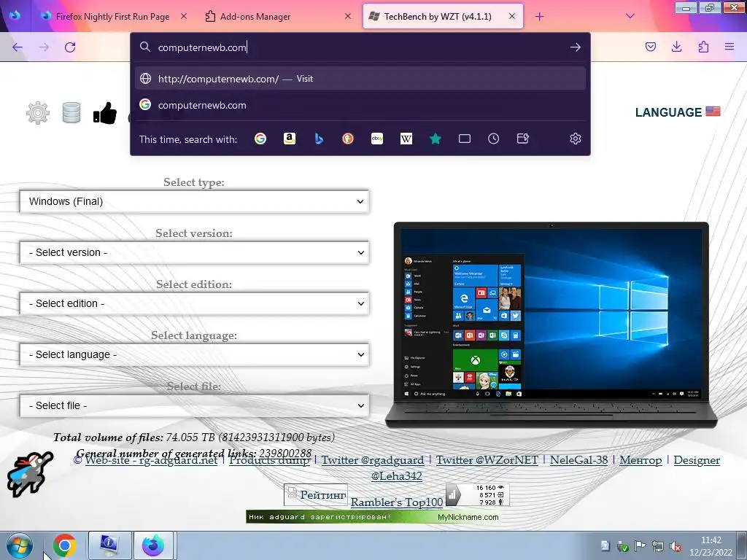Switch to Firefox Nightly First Run Page tab
Screen dimensions: 747x560
pos(112,16)
